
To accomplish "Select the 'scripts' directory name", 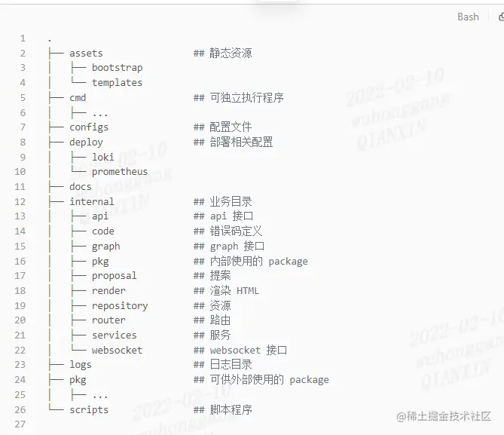I will pyautogui.click(x=89, y=410).
